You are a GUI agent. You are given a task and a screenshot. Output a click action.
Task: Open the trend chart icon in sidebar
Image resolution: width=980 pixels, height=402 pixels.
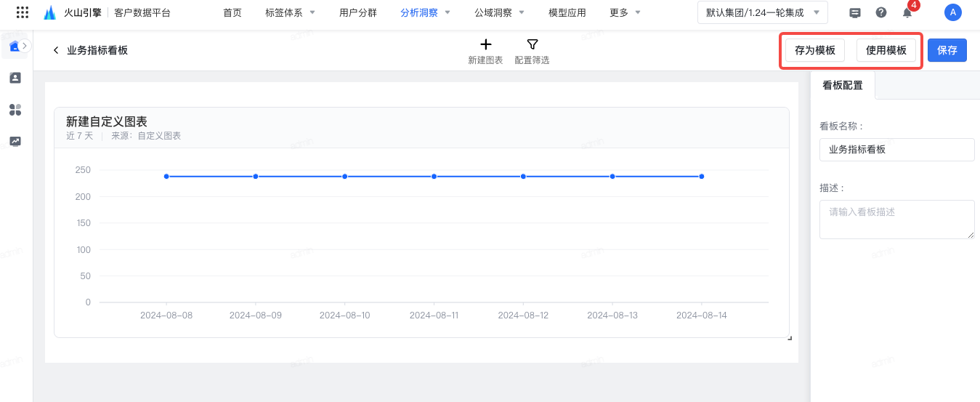click(x=15, y=142)
